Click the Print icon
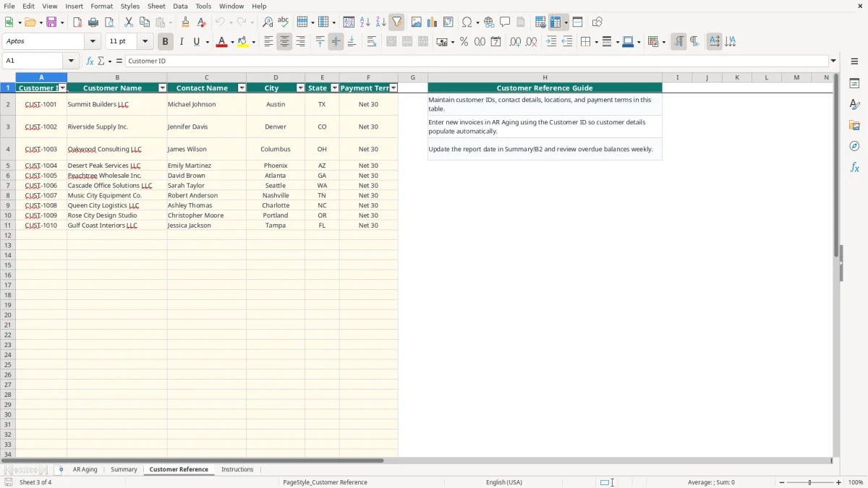This screenshot has height=488, width=868. [93, 22]
